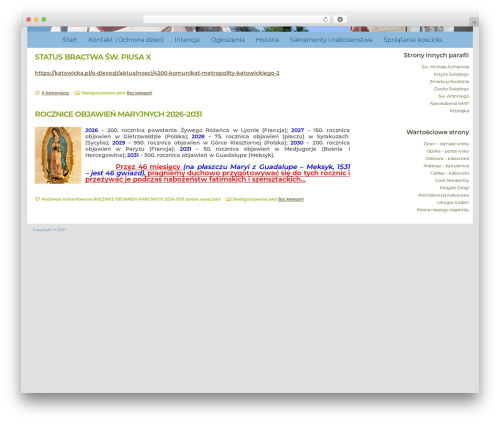Viewport: 500px width, 423px height.
Task: Open Odnowa – katowicka link
Action: (x=447, y=159)
